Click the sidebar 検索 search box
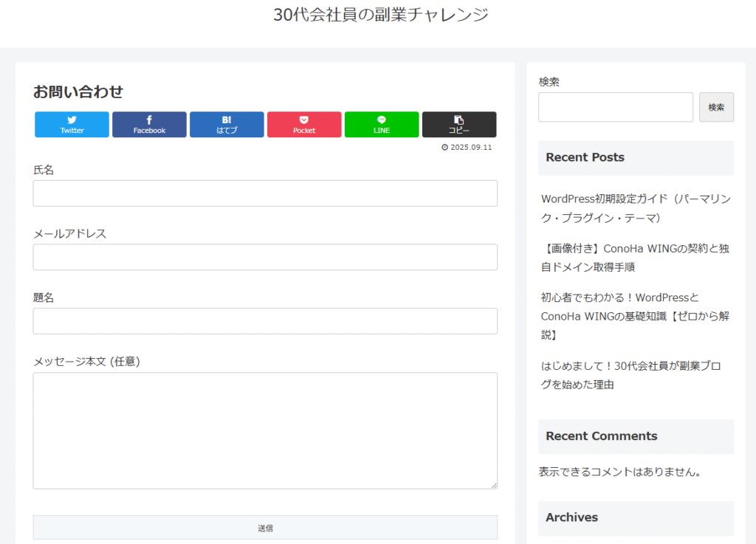 pos(616,107)
